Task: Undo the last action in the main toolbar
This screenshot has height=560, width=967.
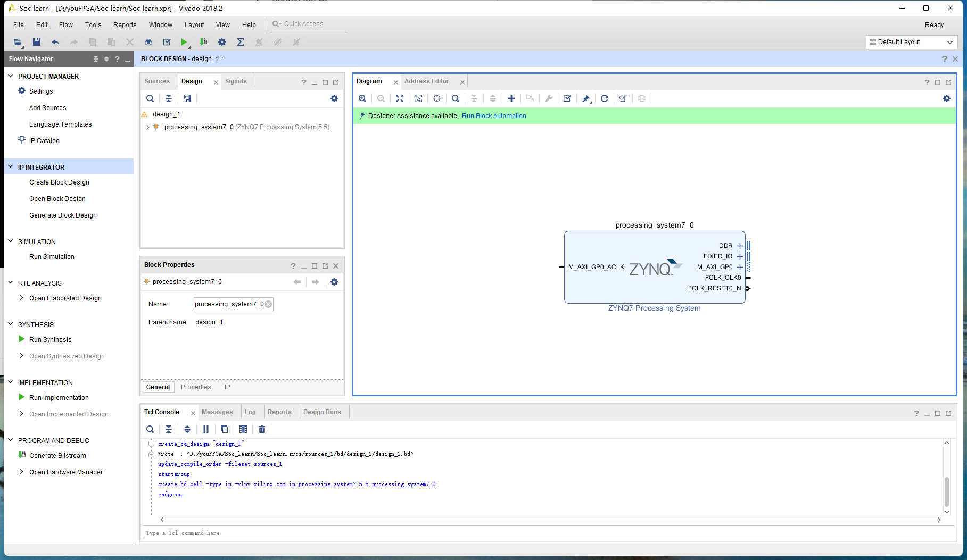Action: 55,42
